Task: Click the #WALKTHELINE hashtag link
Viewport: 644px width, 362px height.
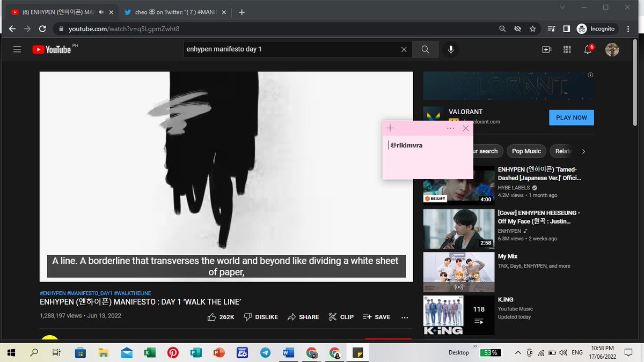Action: click(x=133, y=293)
